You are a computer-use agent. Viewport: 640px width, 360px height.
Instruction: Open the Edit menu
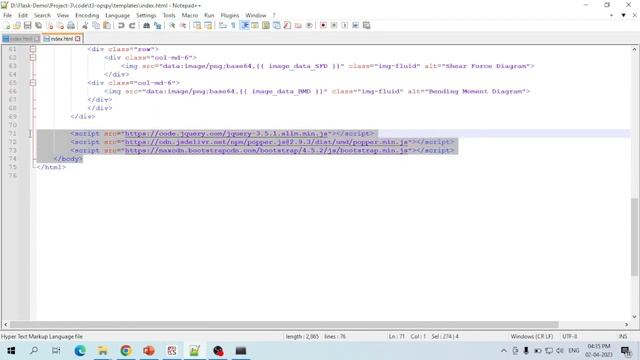click(23, 15)
